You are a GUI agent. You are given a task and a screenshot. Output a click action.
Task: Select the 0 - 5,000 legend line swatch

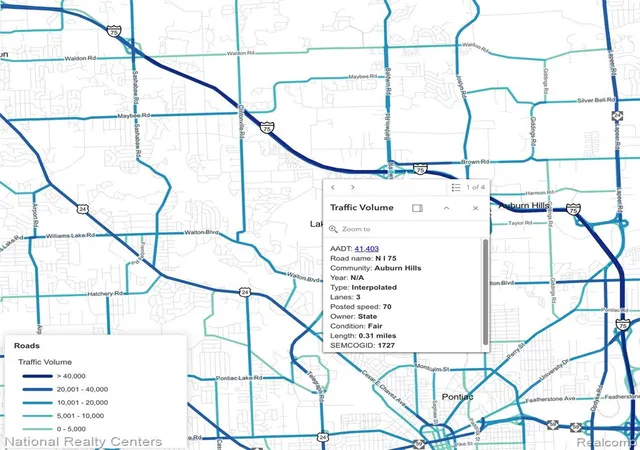[37, 429]
